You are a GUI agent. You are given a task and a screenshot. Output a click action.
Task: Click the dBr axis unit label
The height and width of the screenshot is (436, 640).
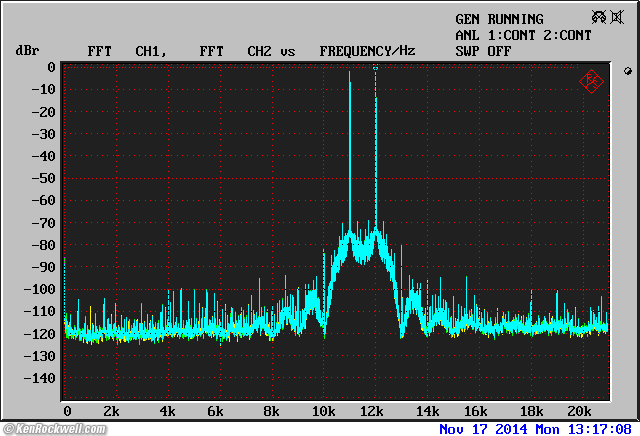[x=25, y=50]
